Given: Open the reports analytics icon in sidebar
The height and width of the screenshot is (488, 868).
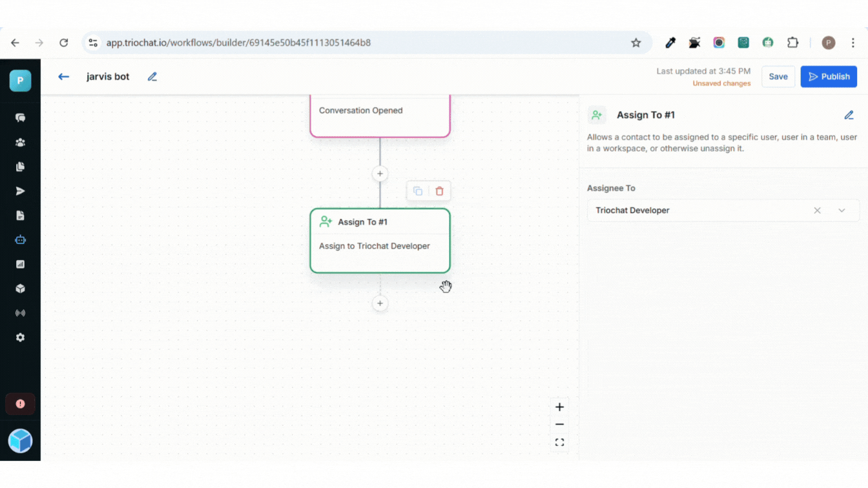Looking at the screenshot, I should pyautogui.click(x=20, y=264).
